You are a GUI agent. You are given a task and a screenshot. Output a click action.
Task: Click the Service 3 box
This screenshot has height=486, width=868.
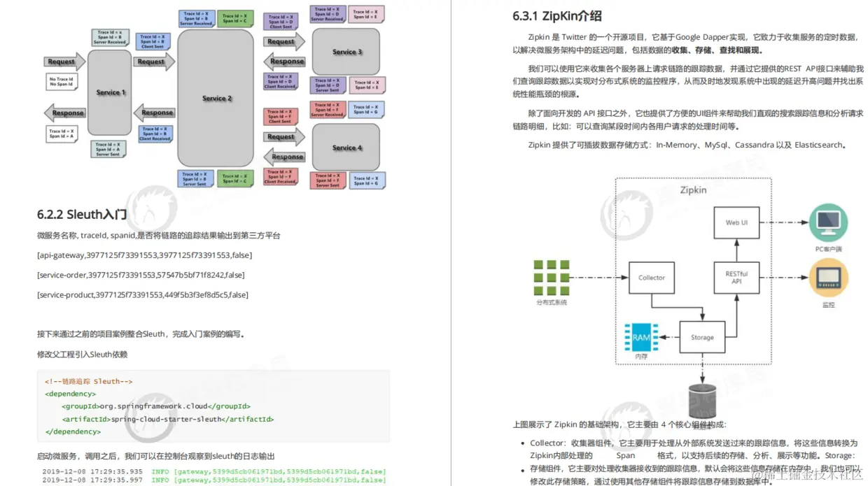pyautogui.click(x=346, y=52)
